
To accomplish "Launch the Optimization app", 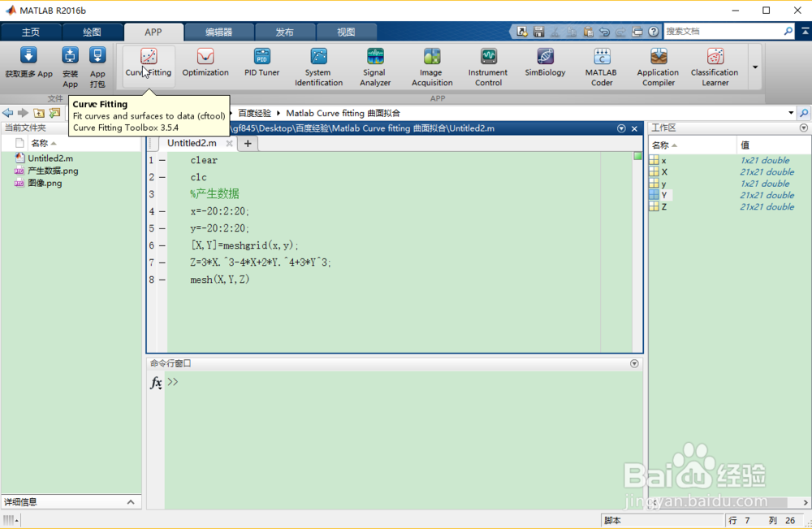I will 205,63.
